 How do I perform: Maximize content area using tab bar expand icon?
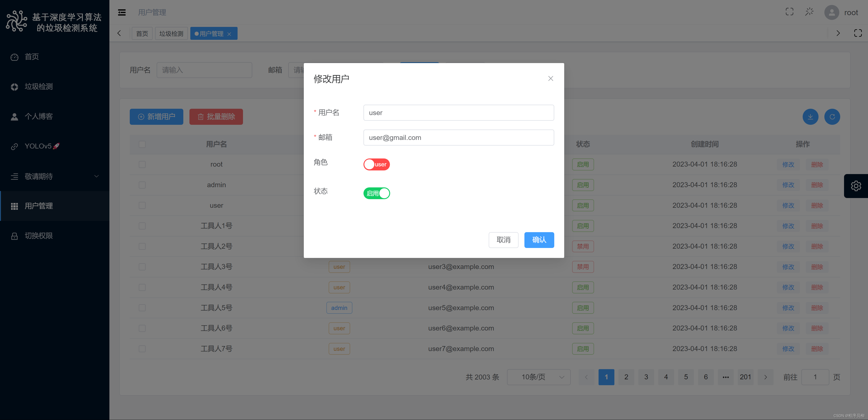(858, 33)
